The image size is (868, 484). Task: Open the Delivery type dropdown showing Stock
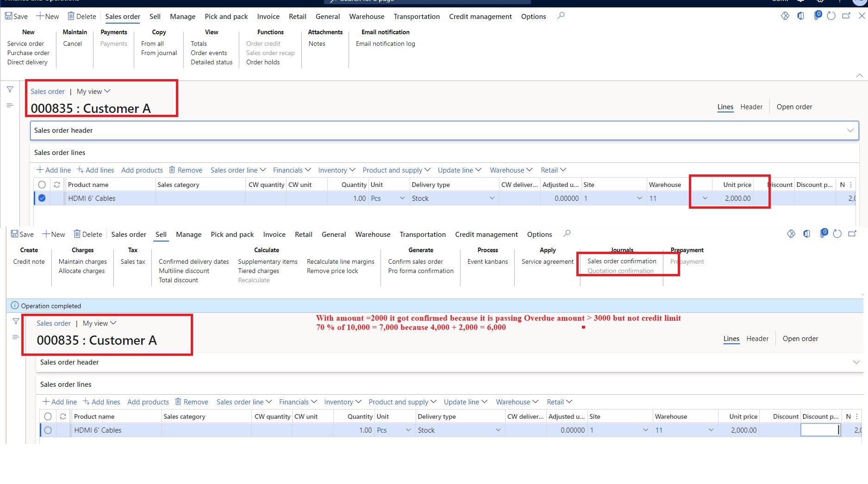click(x=492, y=198)
